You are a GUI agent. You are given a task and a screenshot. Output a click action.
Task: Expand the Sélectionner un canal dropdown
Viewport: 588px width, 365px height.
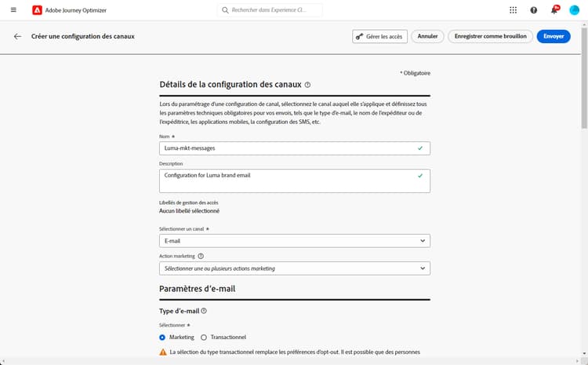pos(294,241)
